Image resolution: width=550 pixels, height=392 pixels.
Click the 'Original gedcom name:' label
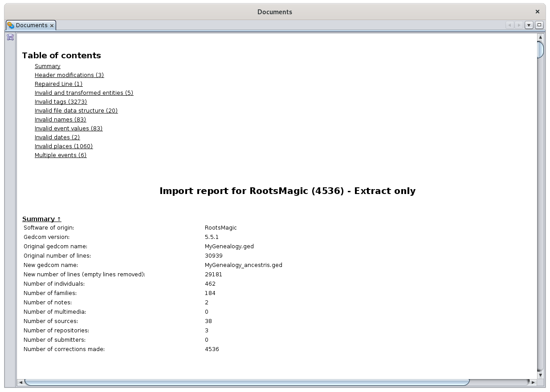pos(56,247)
